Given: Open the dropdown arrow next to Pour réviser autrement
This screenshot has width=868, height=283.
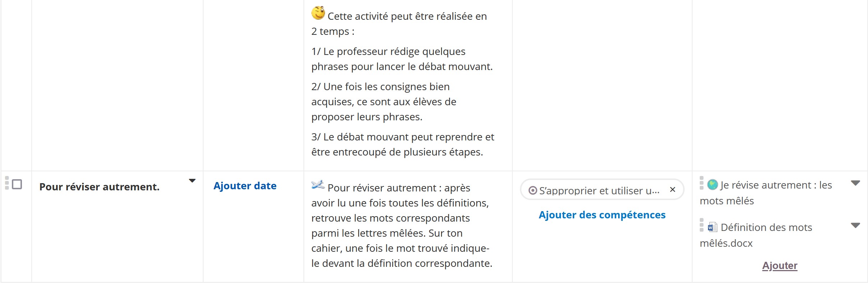Looking at the screenshot, I should [x=192, y=181].
